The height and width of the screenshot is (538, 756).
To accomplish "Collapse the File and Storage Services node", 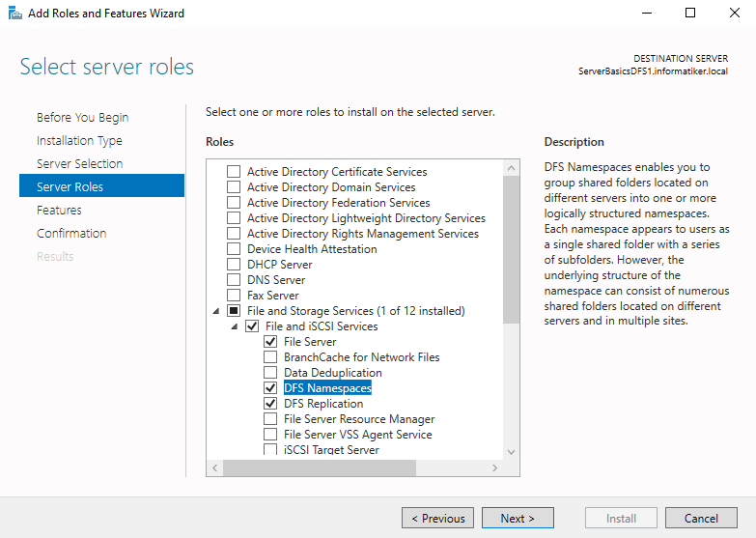I will coord(216,311).
